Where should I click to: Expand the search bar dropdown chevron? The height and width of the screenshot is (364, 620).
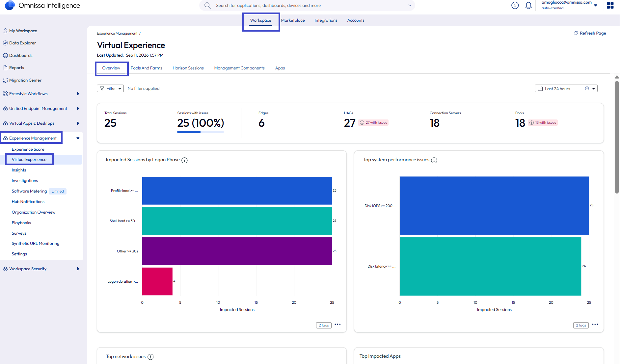[x=410, y=5]
